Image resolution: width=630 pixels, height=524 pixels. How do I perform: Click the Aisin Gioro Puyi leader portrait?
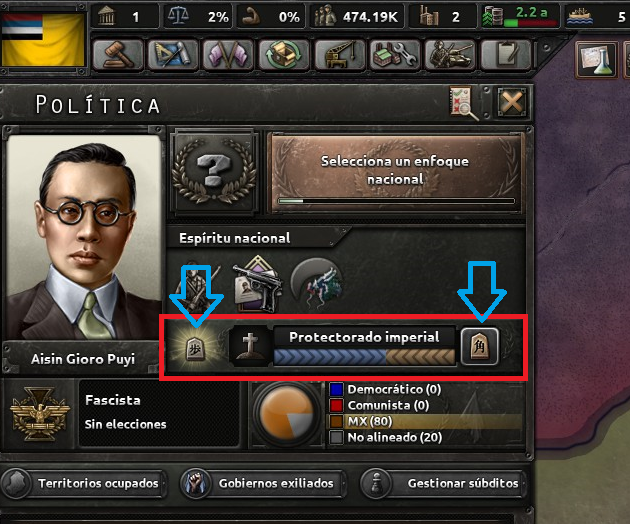(84, 237)
